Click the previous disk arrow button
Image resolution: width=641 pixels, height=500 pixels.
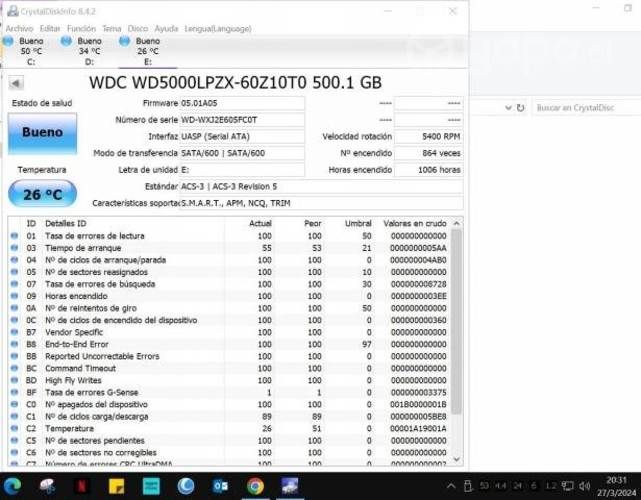(16, 82)
